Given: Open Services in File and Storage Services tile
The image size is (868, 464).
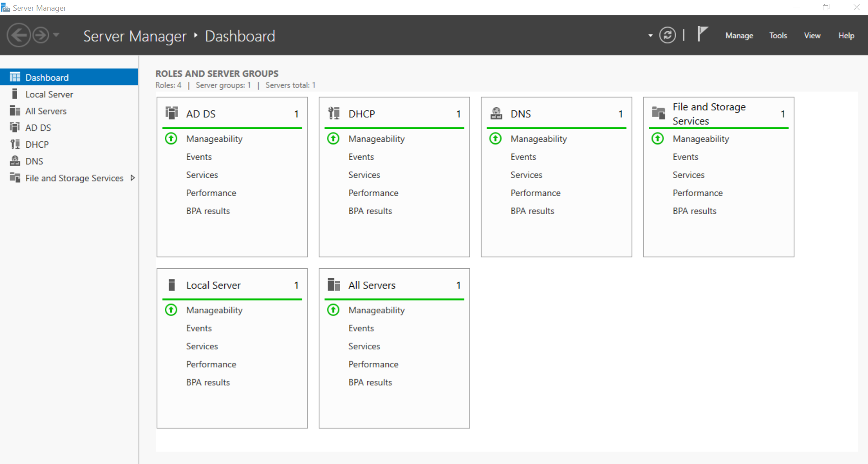Looking at the screenshot, I should click(x=688, y=175).
